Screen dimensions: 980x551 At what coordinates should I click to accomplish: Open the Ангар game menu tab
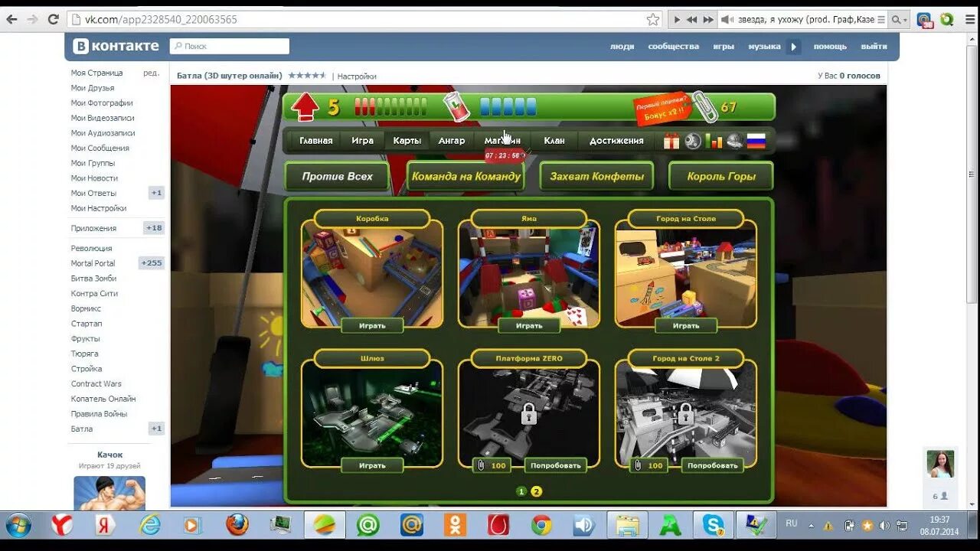point(452,141)
